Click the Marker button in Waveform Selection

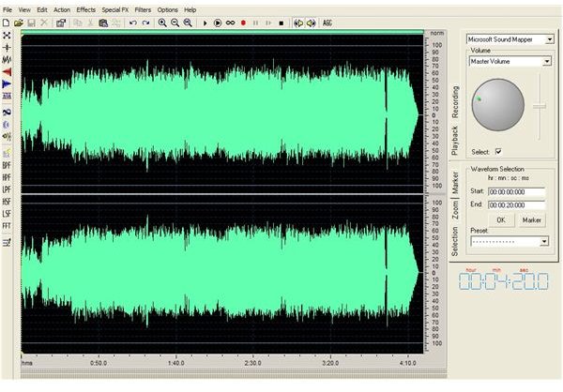tap(532, 220)
